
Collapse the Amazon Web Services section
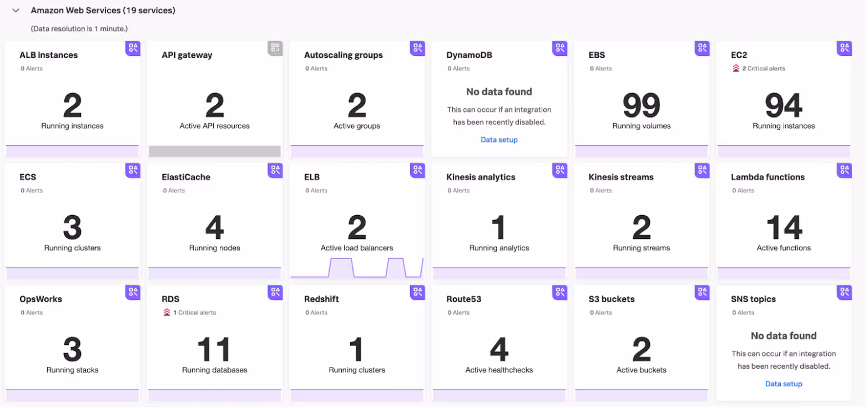pyautogui.click(x=16, y=11)
